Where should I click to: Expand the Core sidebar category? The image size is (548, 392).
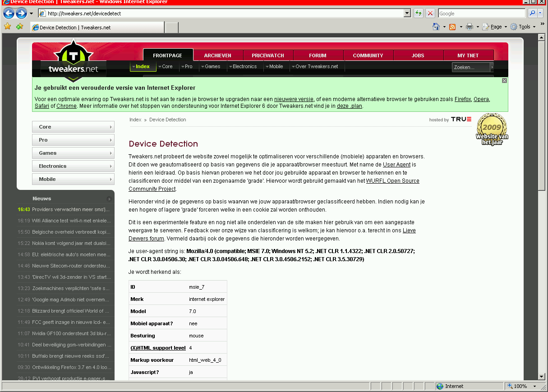coord(73,127)
